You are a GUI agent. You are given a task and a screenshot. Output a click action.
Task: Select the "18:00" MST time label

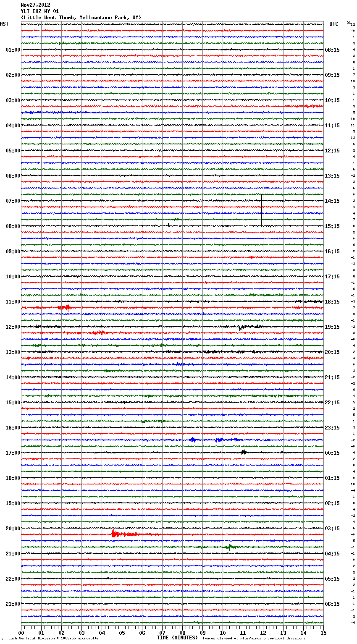[13, 478]
